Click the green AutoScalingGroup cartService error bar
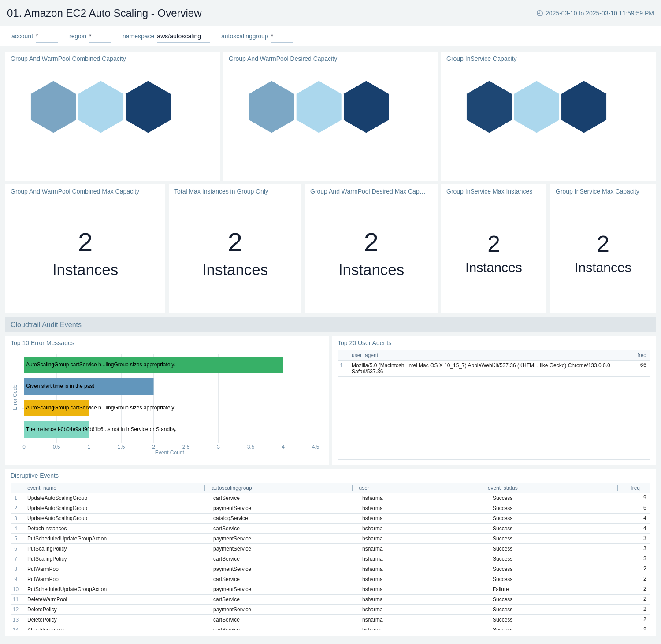The height and width of the screenshot is (644, 661). pos(153,365)
